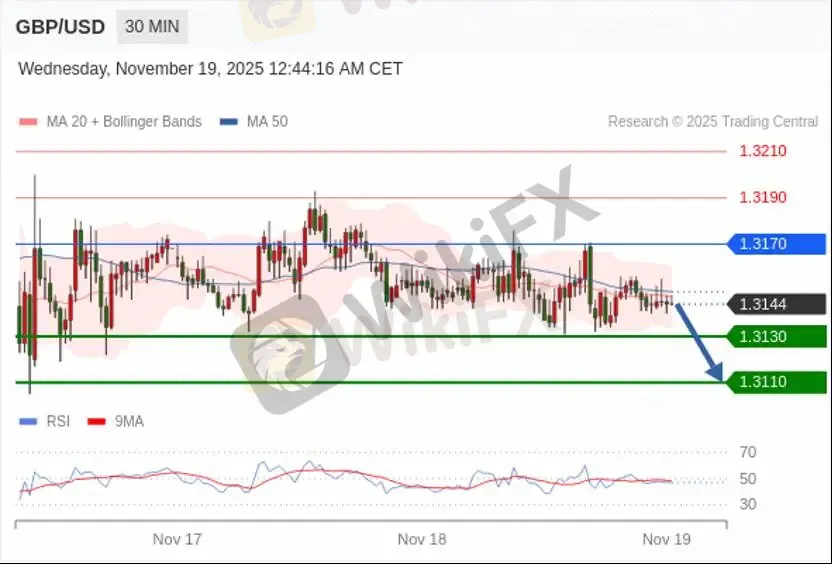Toggle the MA 20 + Bollinger Bands legend

pyautogui.click(x=110, y=121)
